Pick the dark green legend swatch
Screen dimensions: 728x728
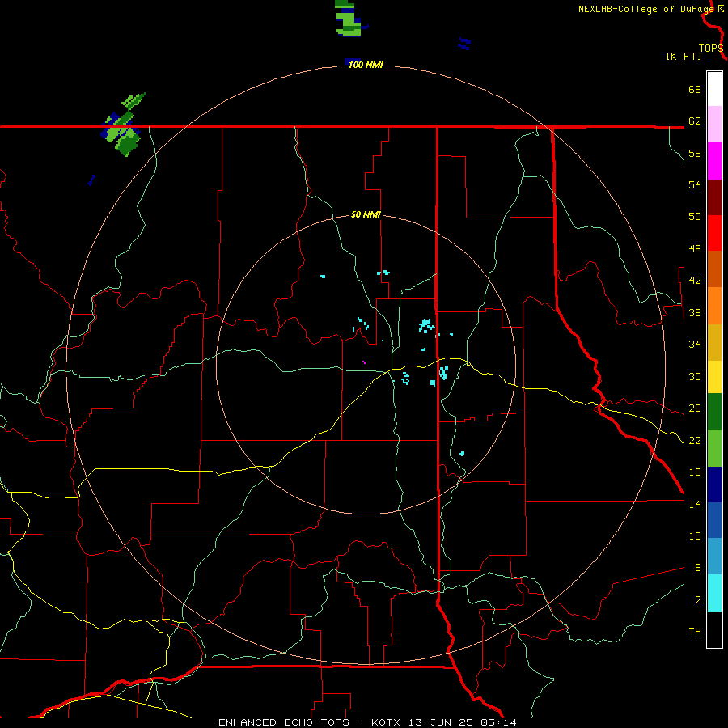pos(714,412)
